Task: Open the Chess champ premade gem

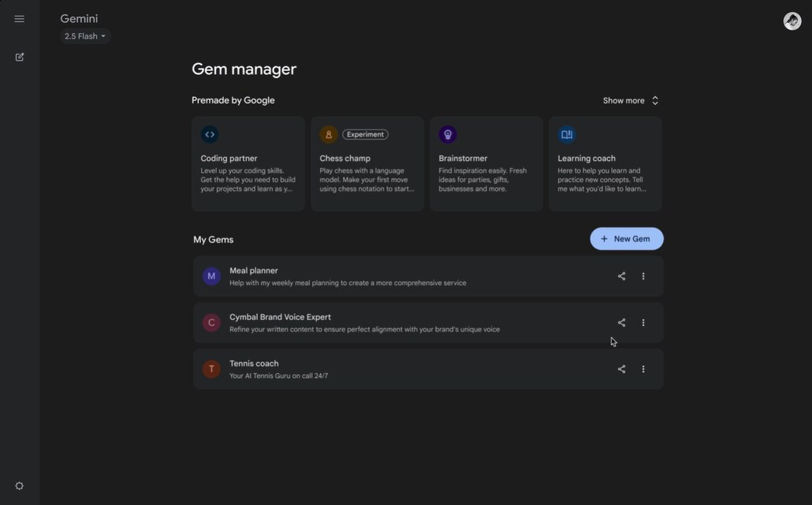Action: tap(367, 164)
